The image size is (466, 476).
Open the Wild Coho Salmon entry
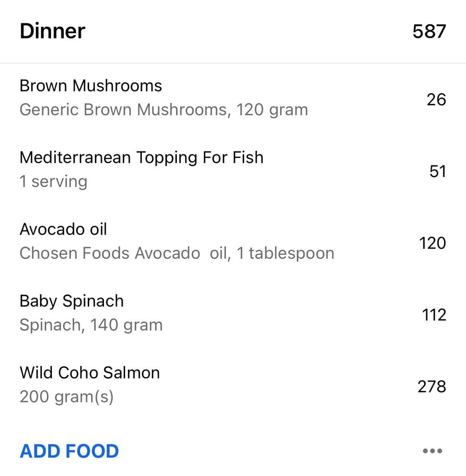point(90,372)
